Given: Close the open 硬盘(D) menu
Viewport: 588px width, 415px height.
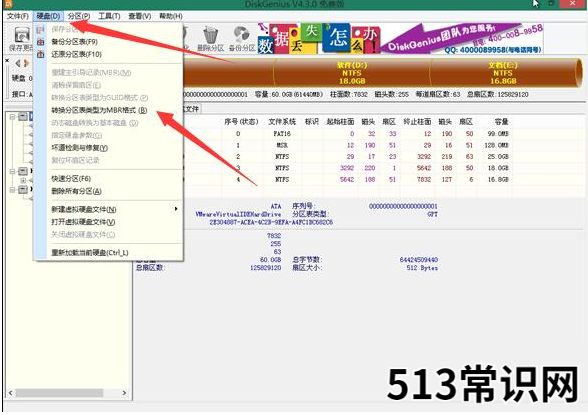Looking at the screenshot, I should tap(48, 16).
